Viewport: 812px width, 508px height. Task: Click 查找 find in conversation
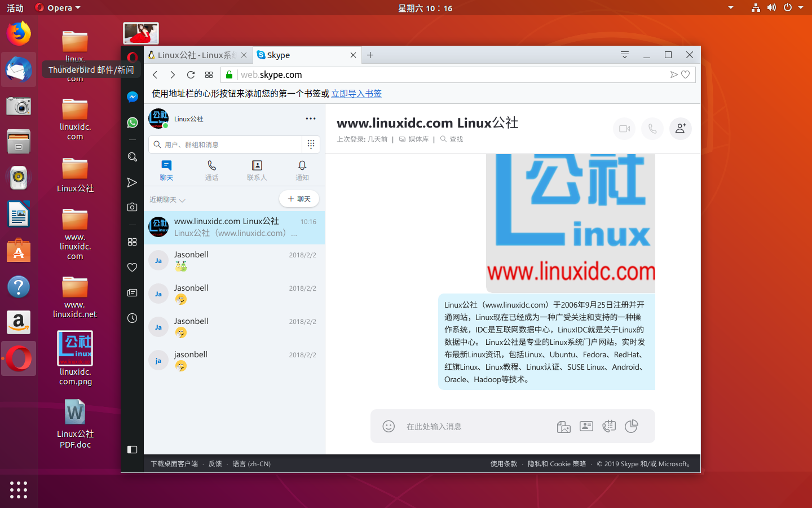pyautogui.click(x=452, y=139)
